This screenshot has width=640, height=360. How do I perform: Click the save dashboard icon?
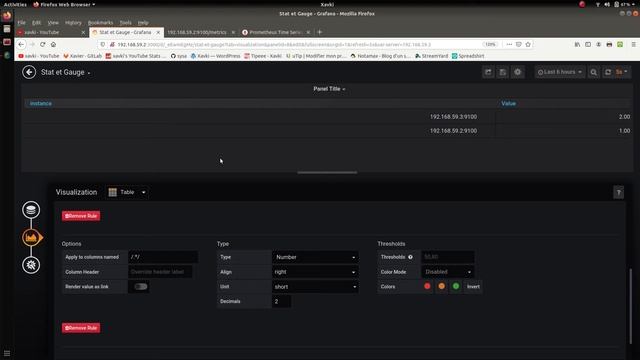click(503, 72)
